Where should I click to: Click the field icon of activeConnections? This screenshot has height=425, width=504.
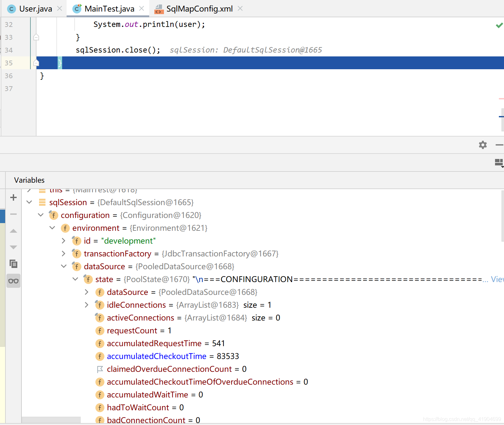coord(100,318)
